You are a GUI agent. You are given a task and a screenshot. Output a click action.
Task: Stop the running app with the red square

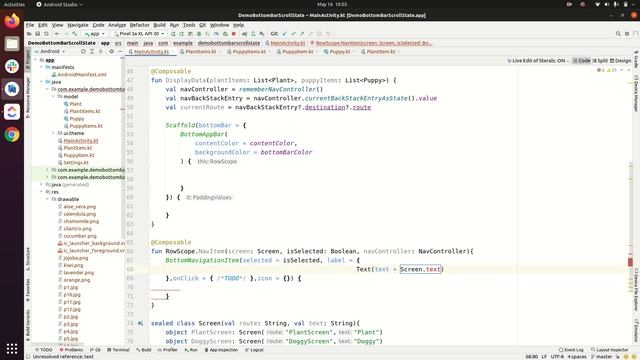[234, 34]
